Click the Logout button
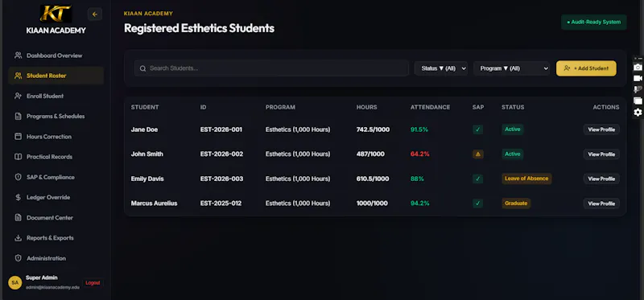This screenshot has height=300, width=644. coord(93,283)
